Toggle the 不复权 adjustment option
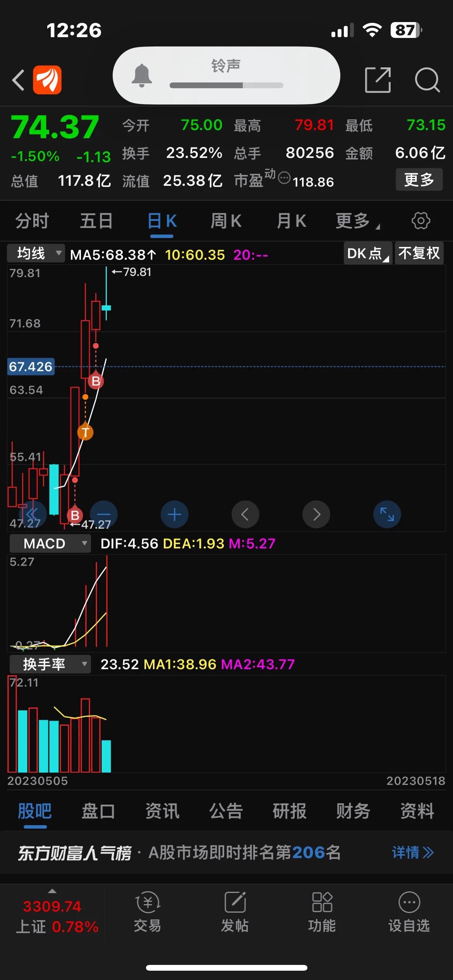The image size is (453, 980). click(419, 254)
